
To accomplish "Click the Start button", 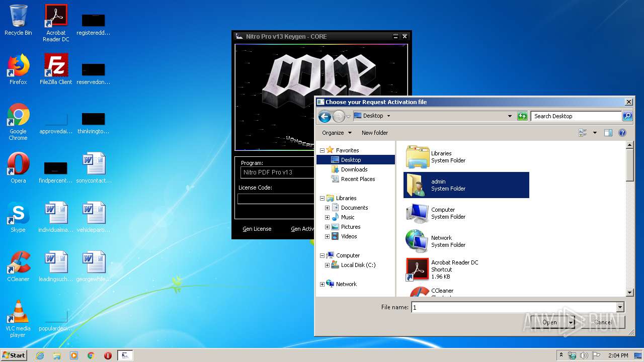I will pos(14,355).
